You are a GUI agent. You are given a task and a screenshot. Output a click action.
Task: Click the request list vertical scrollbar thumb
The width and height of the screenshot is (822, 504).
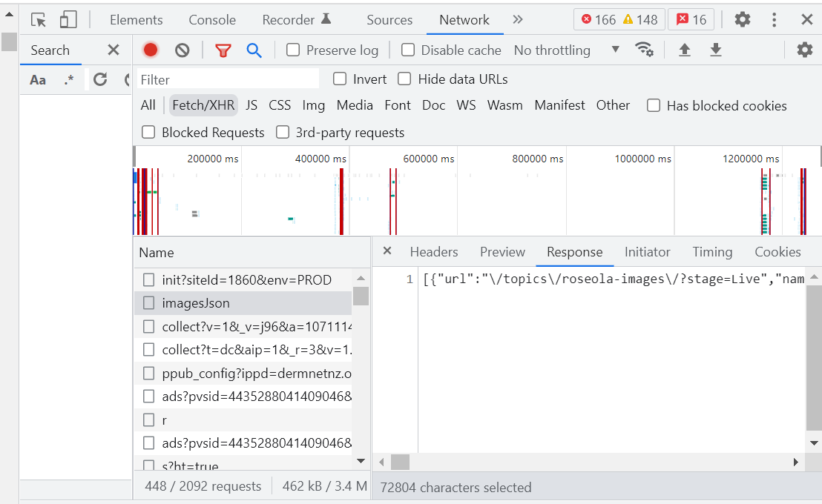361,296
